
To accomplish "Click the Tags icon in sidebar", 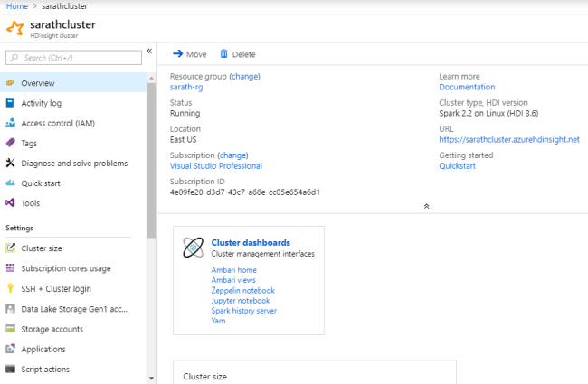I will coord(11,143).
